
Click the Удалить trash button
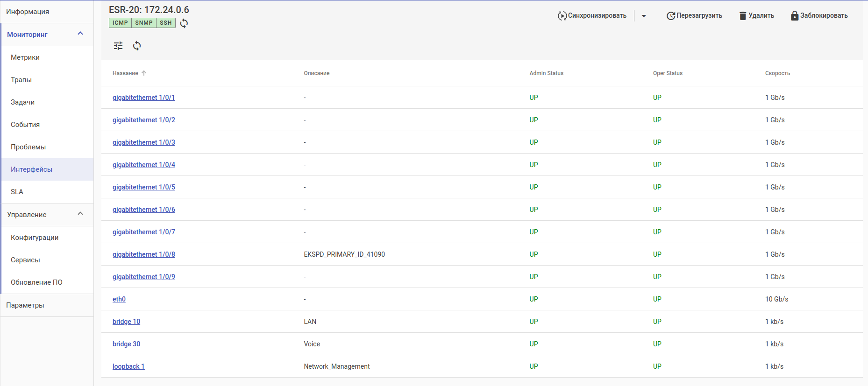[756, 16]
